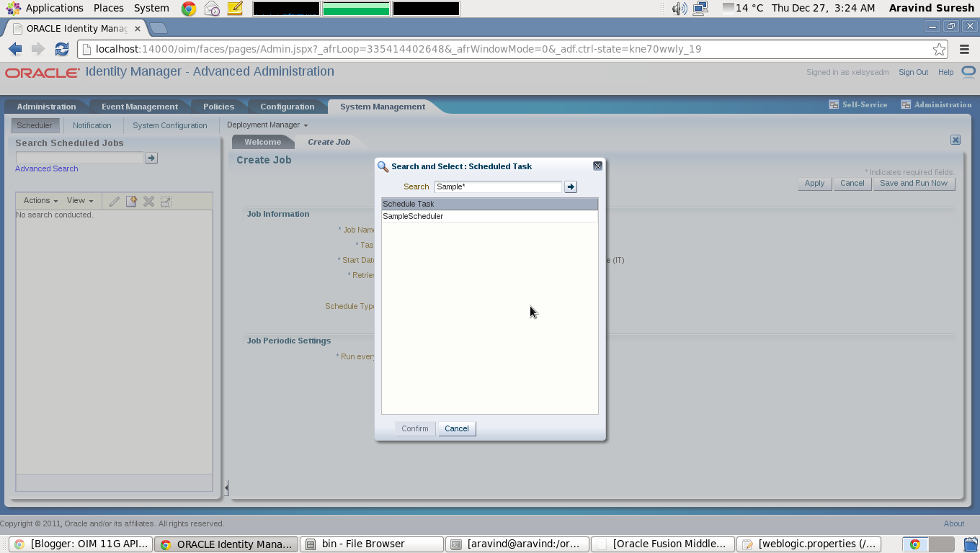Click the create new job icon
This screenshot has width=980, height=553.
pyautogui.click(x=131, y=202)
